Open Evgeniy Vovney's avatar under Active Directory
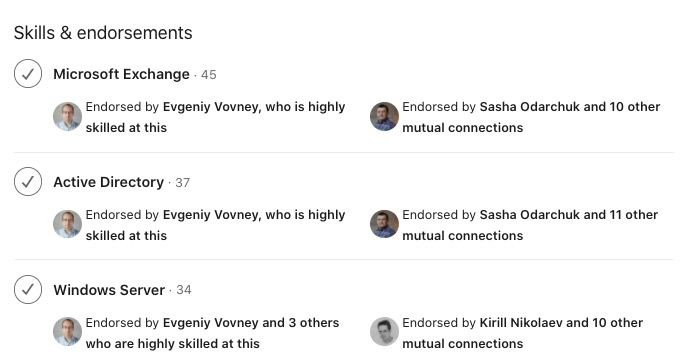The width and height of the screenshot is (685, 362). coord(67,224)
